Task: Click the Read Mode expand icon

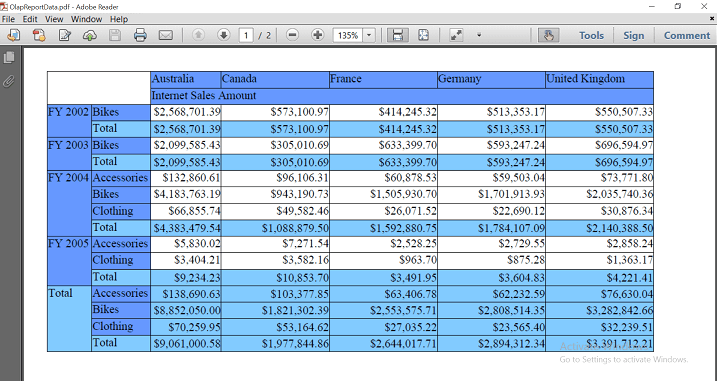Action: point(456,35)
